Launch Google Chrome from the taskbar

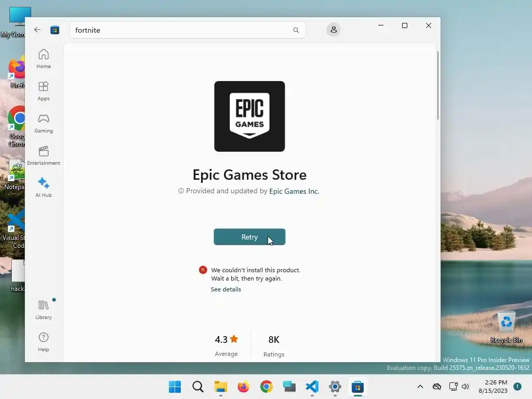tap(267, 387)
